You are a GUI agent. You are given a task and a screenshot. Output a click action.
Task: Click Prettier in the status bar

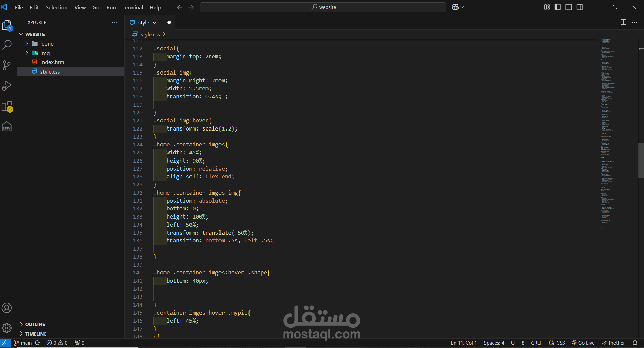coord(613,343)
